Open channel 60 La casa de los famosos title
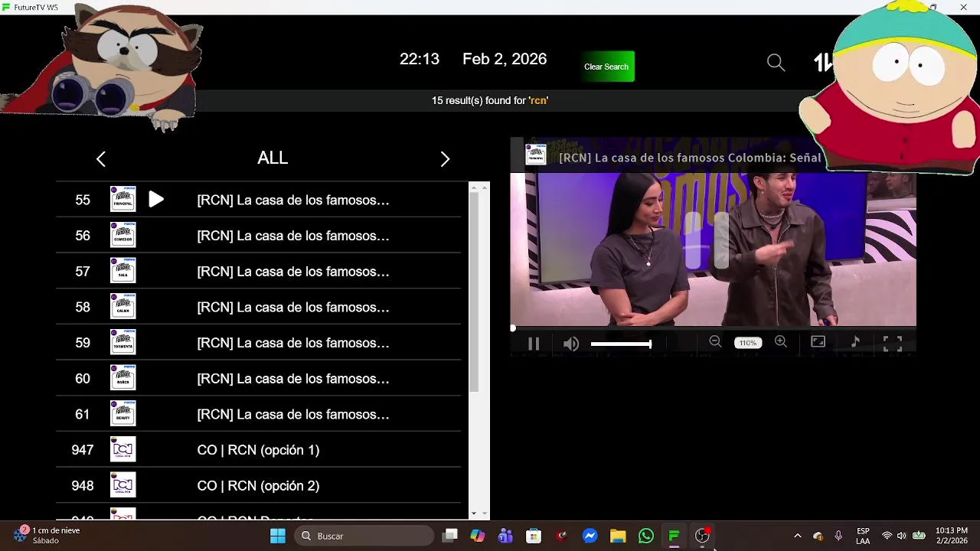980x551 pixels. click(x=293, y=379)
